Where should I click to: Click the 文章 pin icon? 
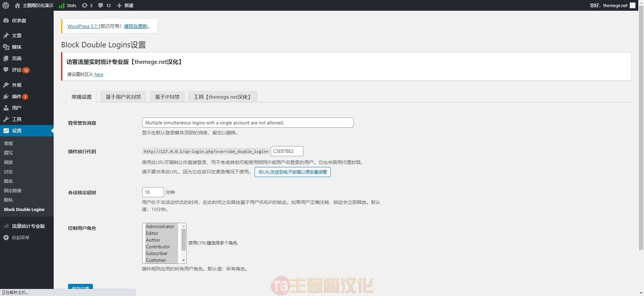click(x=6, y=36)
